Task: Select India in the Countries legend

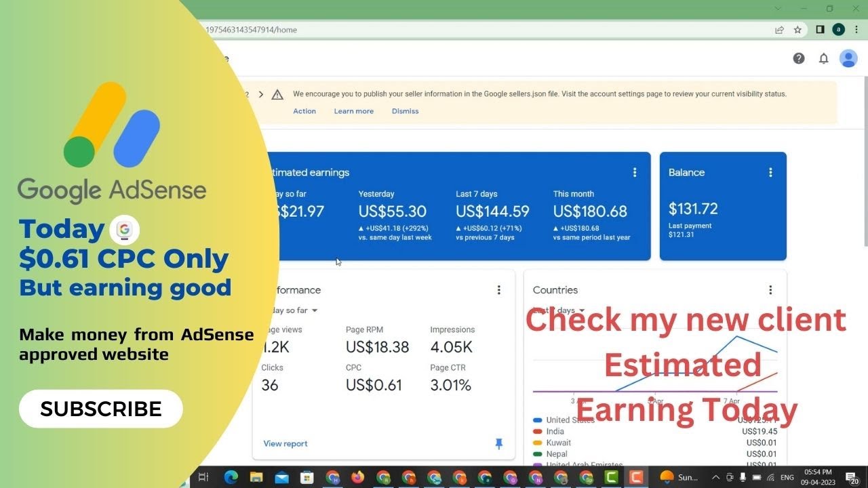Action: point(555,432)
